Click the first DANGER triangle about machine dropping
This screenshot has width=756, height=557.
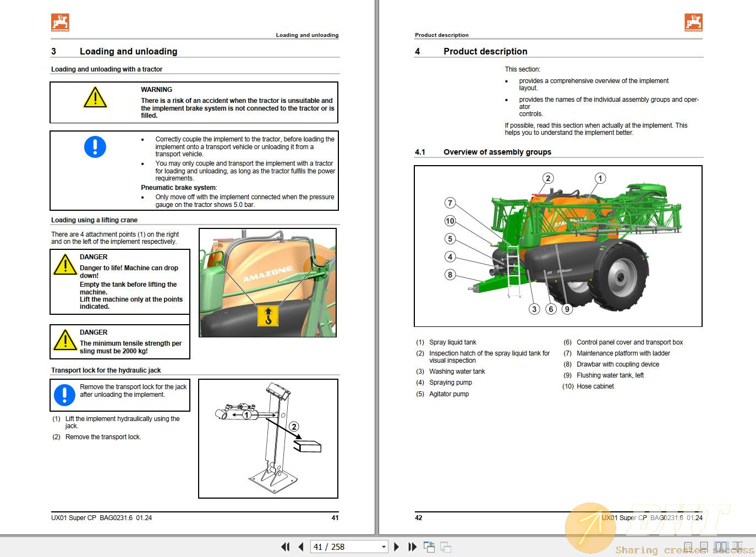pyautogui.click(x=65, y=264)
